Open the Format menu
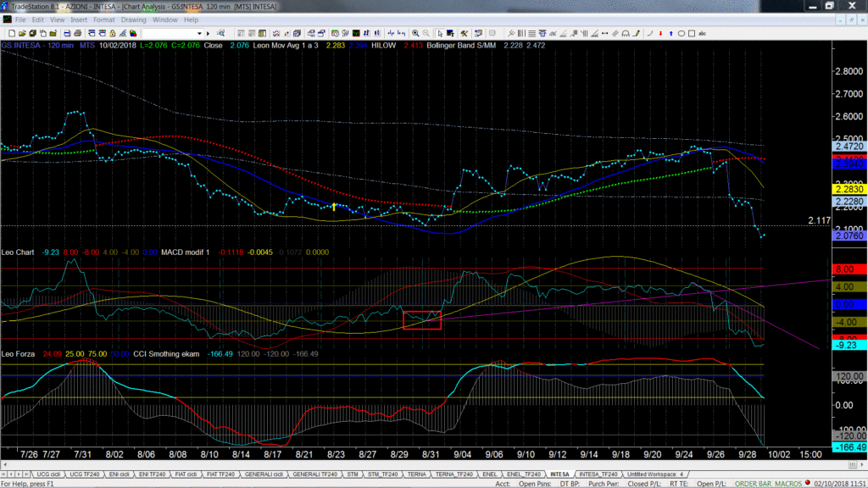 tap(104, 20)
